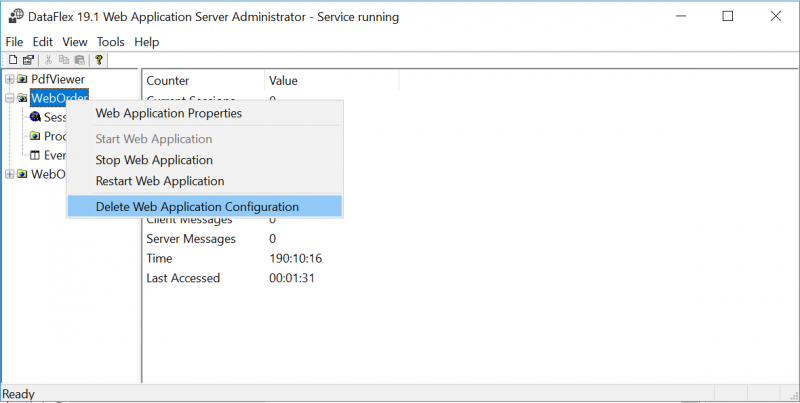Image resolution: width=800 pixels, height=403 pixels.
Task: Open the Tools menu
Action: 110,42
